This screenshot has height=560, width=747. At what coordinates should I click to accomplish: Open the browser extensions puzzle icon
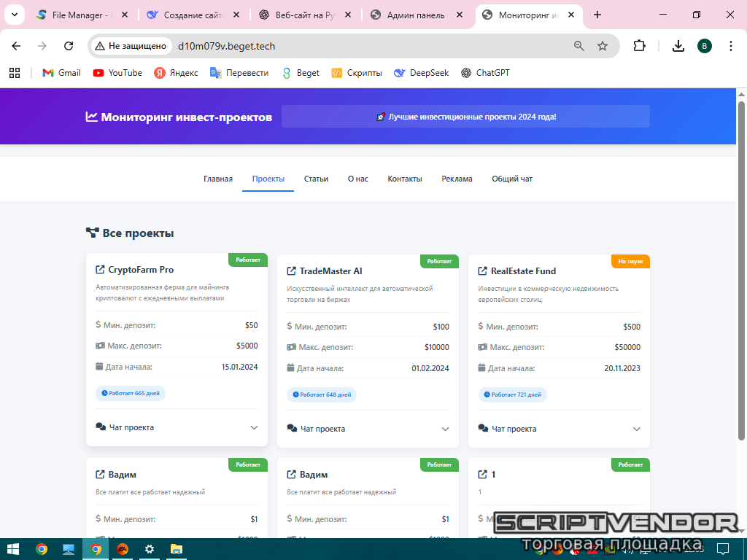click(639, 46)
